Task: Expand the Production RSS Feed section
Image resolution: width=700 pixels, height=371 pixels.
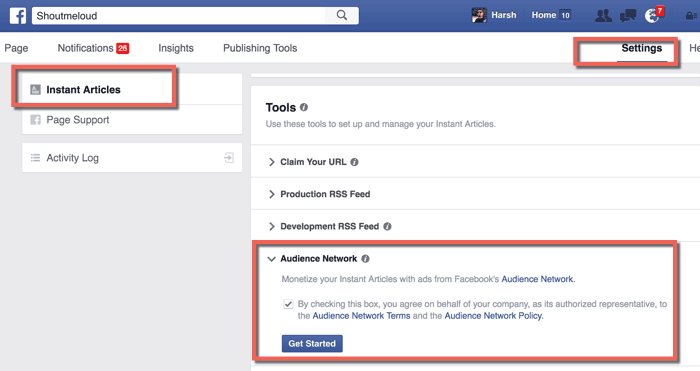Action: (x=271, y=194)
